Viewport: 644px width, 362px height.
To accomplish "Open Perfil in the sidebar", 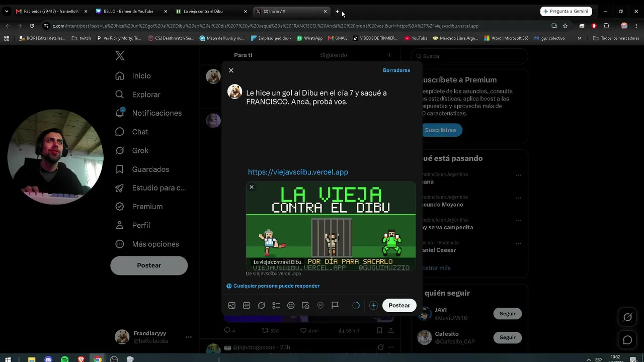I will (133, 225).
